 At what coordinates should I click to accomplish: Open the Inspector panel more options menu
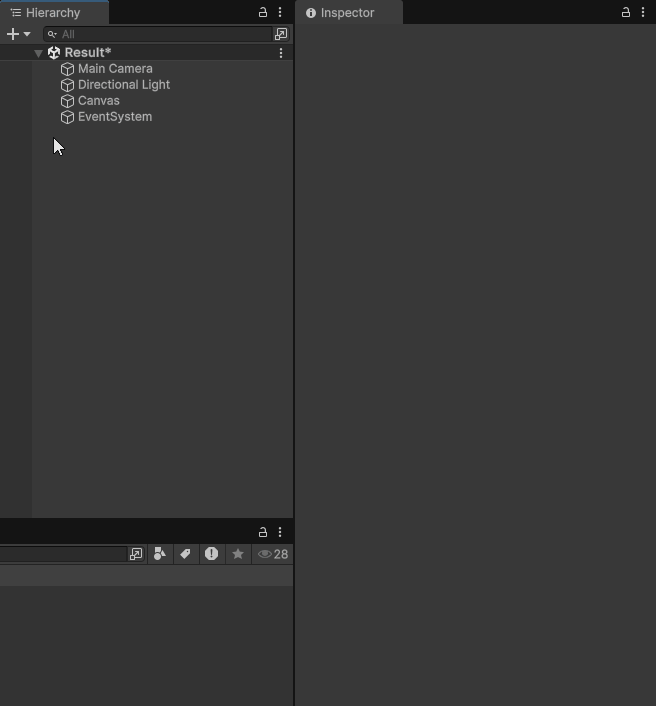(643, 13)
